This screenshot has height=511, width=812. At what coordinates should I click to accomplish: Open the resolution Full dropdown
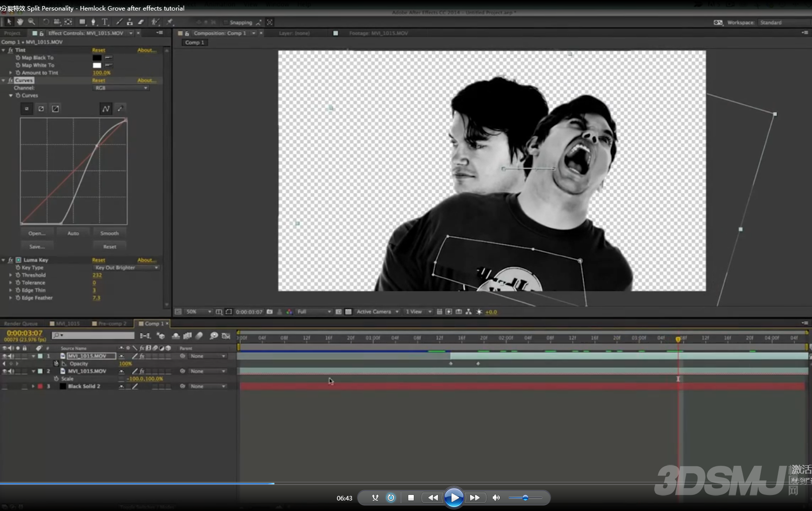point(314,312)
